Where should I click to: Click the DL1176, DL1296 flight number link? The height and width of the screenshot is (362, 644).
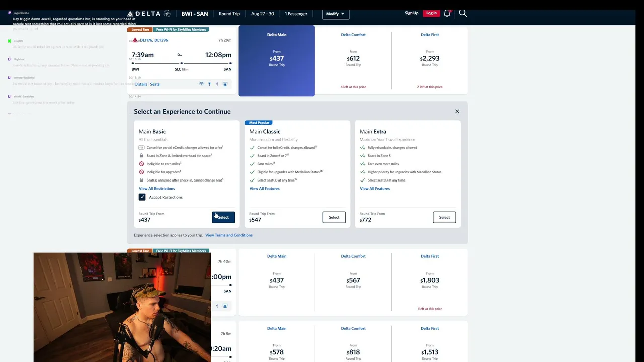(x=154, y=40)
